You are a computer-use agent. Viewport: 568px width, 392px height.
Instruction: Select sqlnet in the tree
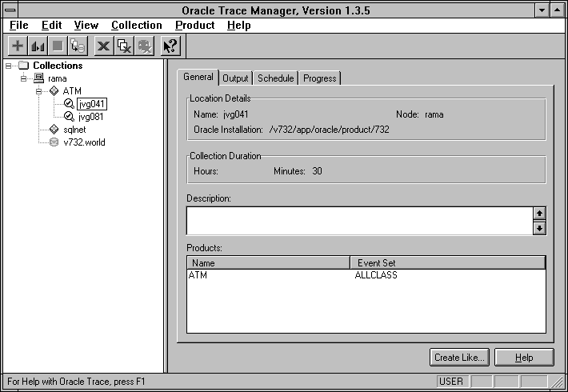[x=74, y=130]
